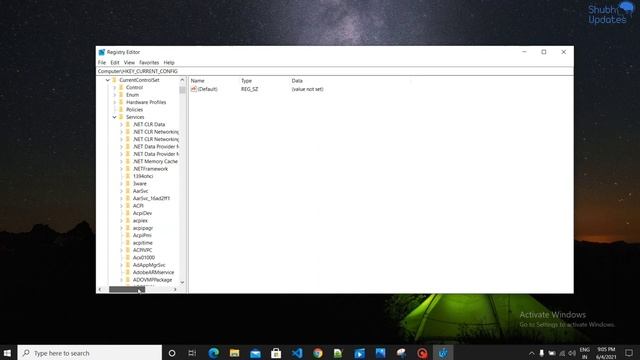Image resolution: width=640 pixels, height=360 pixels.
Task: Click the volume icon in system tray
Action: [x=572, y=353]
